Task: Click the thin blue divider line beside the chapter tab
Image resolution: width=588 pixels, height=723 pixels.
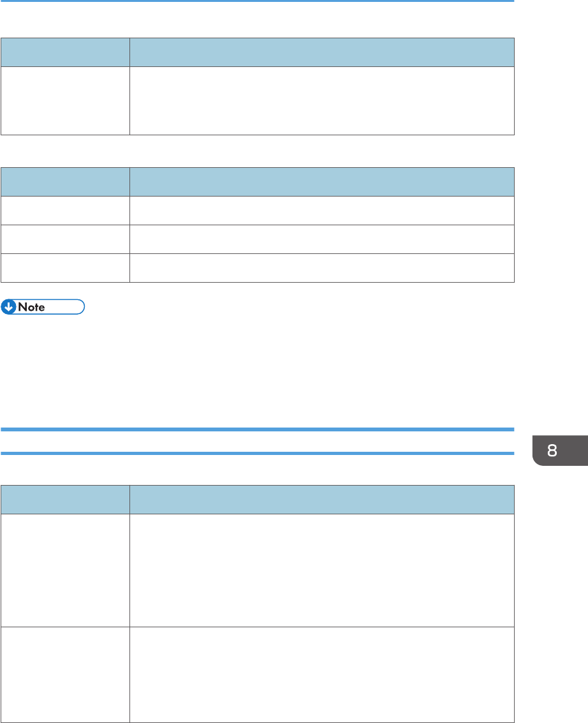Action: pyautogui.click(x=257, y=453)
